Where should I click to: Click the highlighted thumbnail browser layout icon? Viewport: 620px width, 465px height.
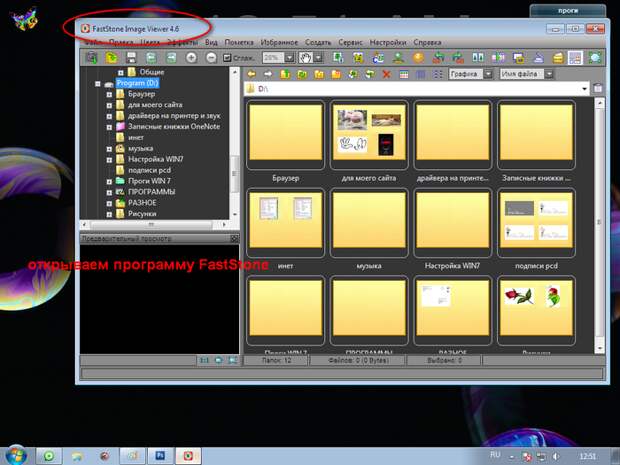point(575,58)
